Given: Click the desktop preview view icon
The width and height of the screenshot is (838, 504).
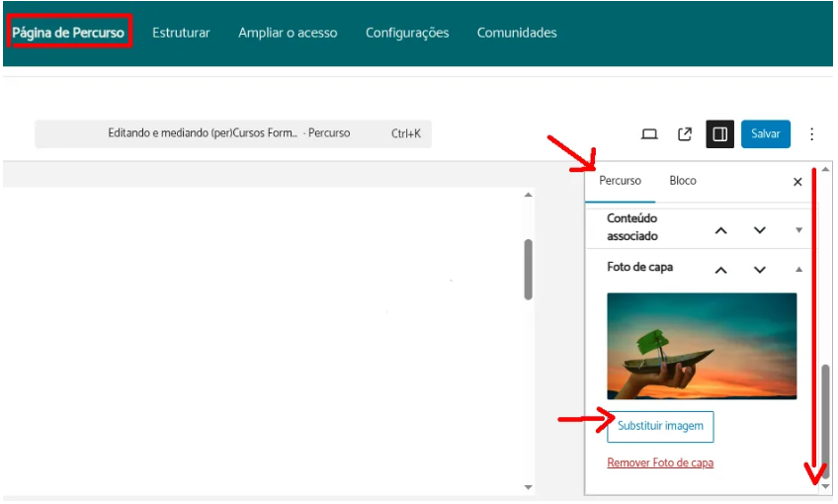Looking at the screenshot, I should [649, 134].
